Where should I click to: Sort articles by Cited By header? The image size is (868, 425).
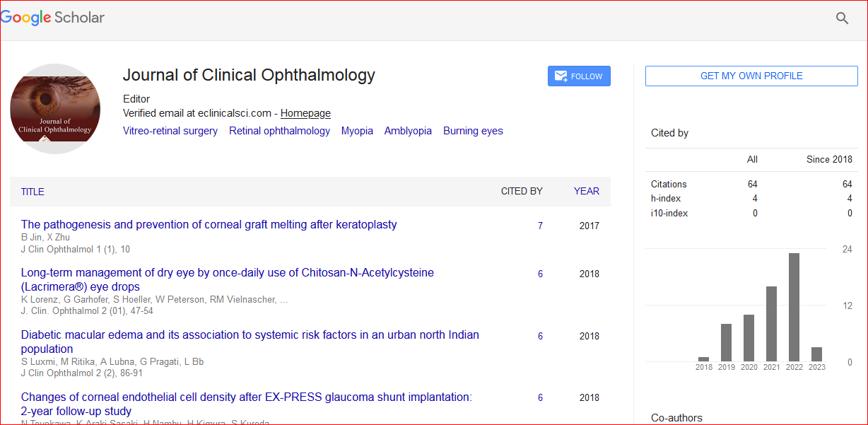coord(522,191)
